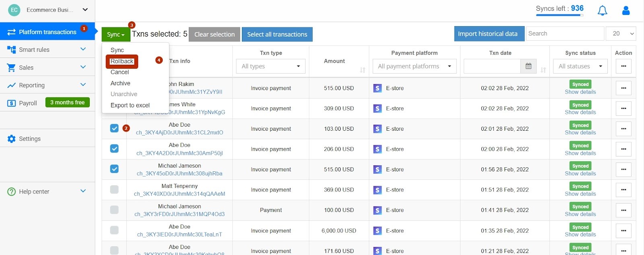Click the Payroll dollar icon
The image size is (644, 255).
[x=11, y=103]
